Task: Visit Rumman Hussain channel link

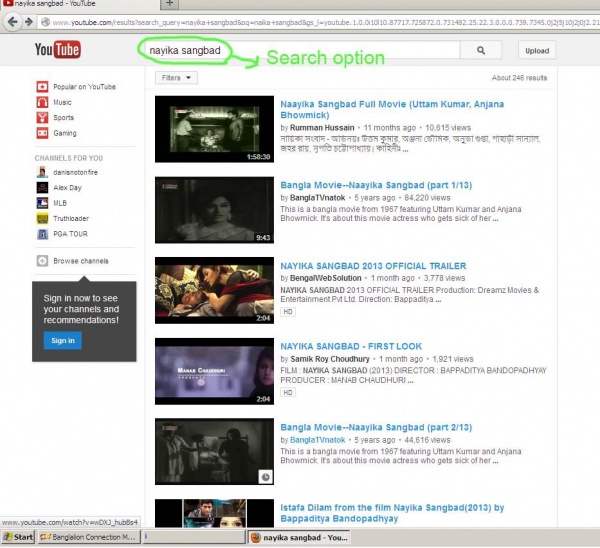Action: 322,128
